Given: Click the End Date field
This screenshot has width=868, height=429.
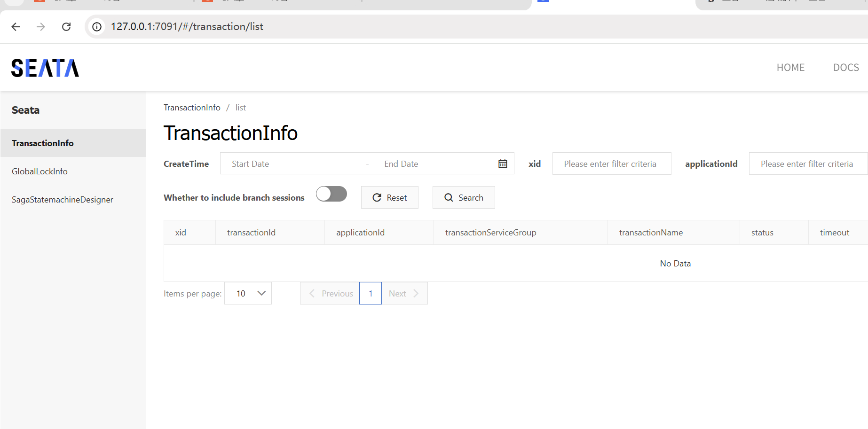Looking at the screenshot, I should tap(433, 164).
